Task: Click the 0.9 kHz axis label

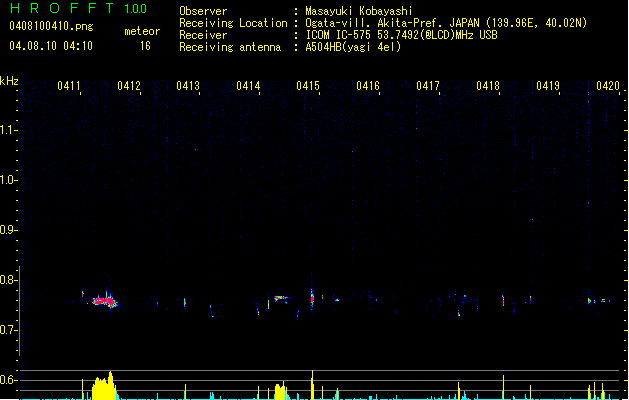Action: (x=8, y=230)
